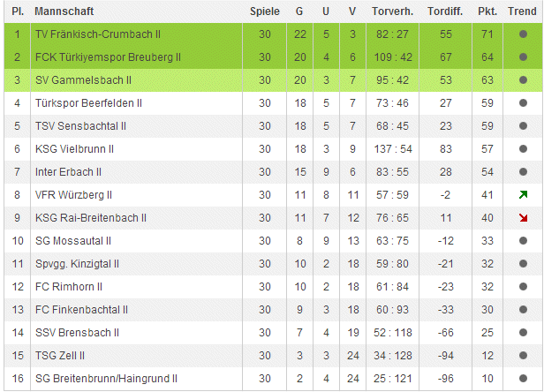Click the Spiele column header
Screen dimensions: 544x392
(x=264, y=11)
